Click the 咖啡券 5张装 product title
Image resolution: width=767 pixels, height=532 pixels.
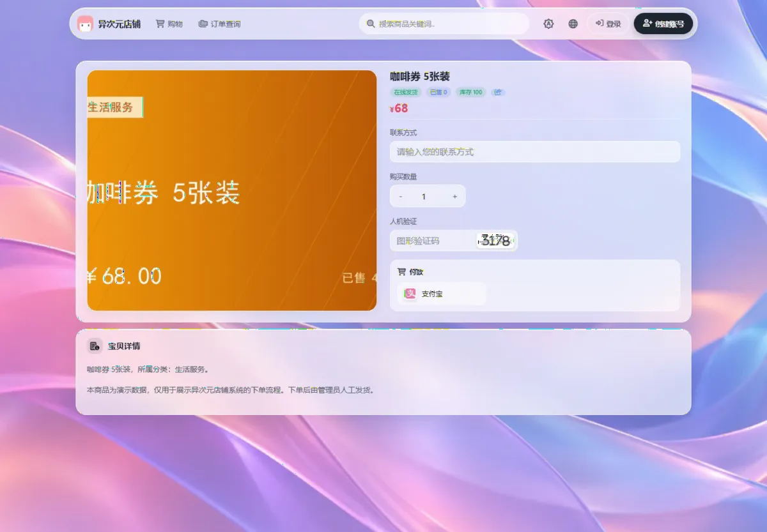[x=420, y=77]
